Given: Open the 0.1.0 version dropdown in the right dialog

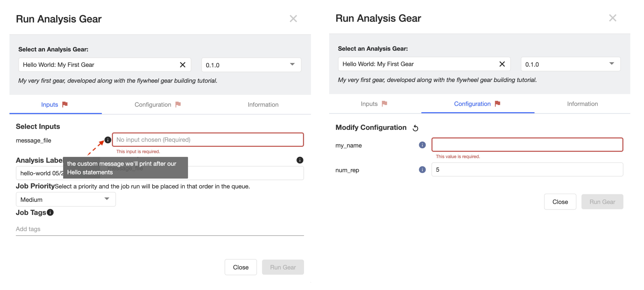Looking at the screenshot, I should pos(571,64).
